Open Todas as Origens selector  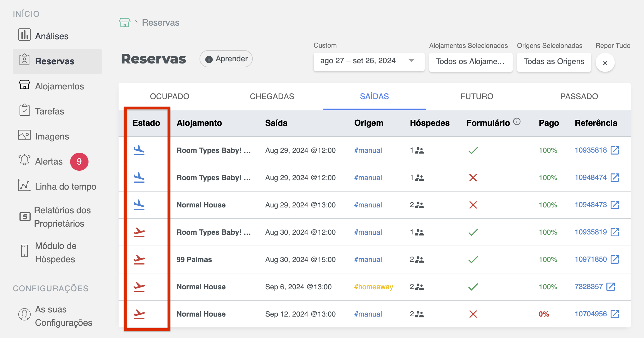point(554,62)
